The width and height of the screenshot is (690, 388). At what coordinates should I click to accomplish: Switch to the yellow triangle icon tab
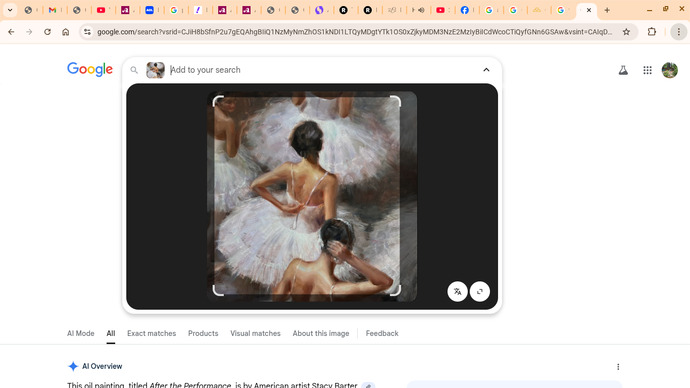pyautogui.click(x=537, y=10)
